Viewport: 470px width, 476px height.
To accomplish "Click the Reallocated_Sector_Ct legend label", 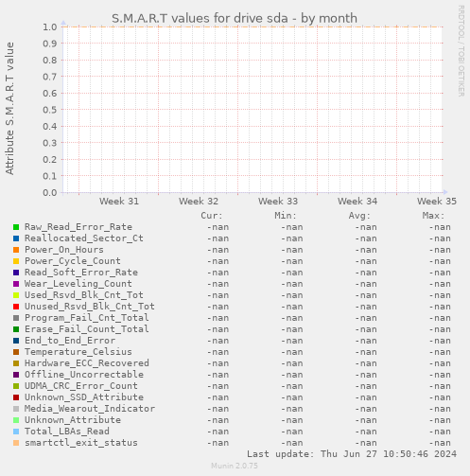I will click(x=84, y=238).
